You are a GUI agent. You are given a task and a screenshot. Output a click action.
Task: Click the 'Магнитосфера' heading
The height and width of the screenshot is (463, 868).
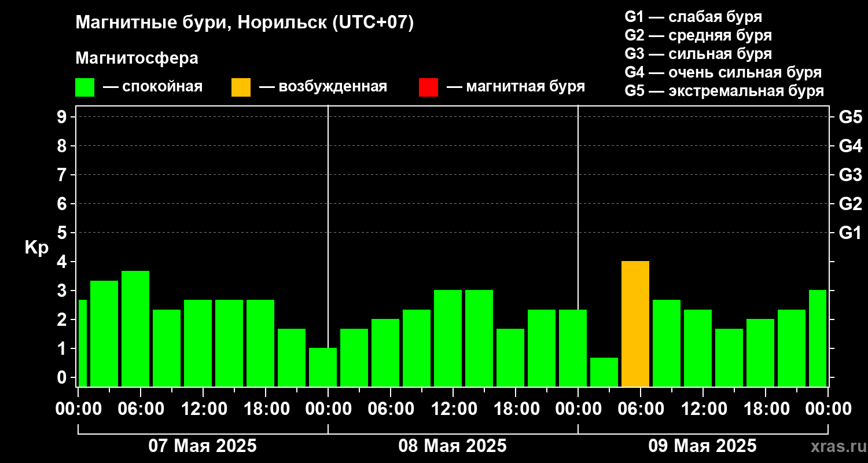tap(137, 58)
